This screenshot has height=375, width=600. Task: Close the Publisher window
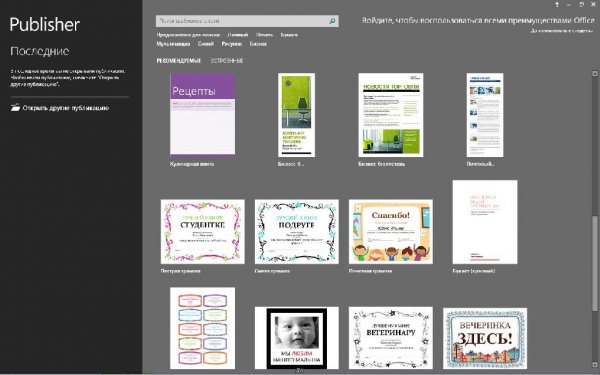pos(594,5)
